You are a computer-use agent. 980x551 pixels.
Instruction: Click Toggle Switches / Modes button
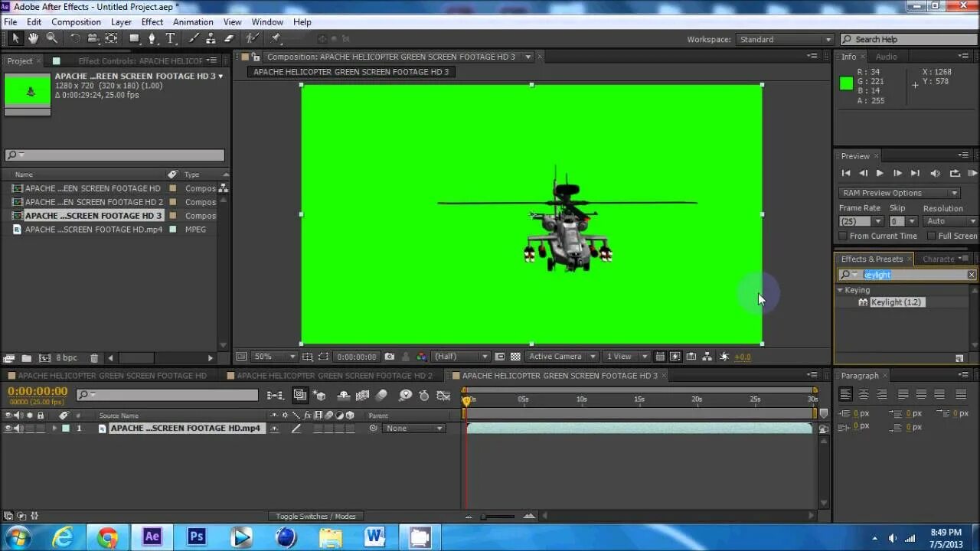click(x=315, y=517)
